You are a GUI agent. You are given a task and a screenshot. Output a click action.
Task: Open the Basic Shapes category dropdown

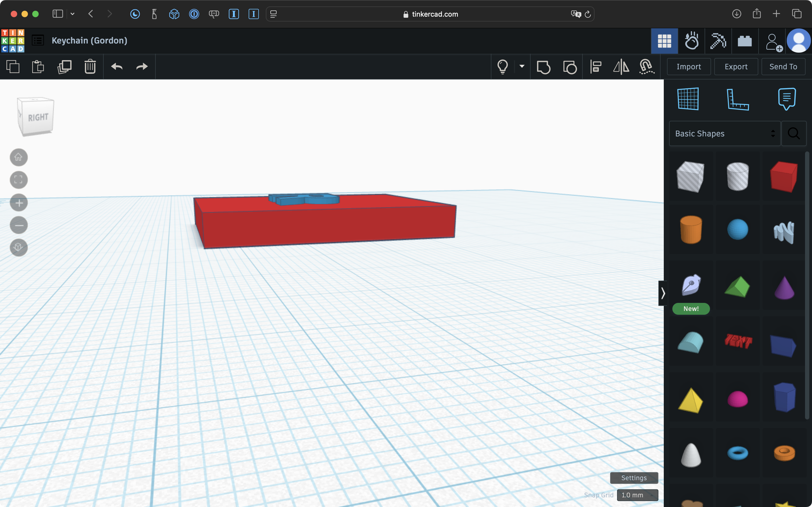[724, 133]
